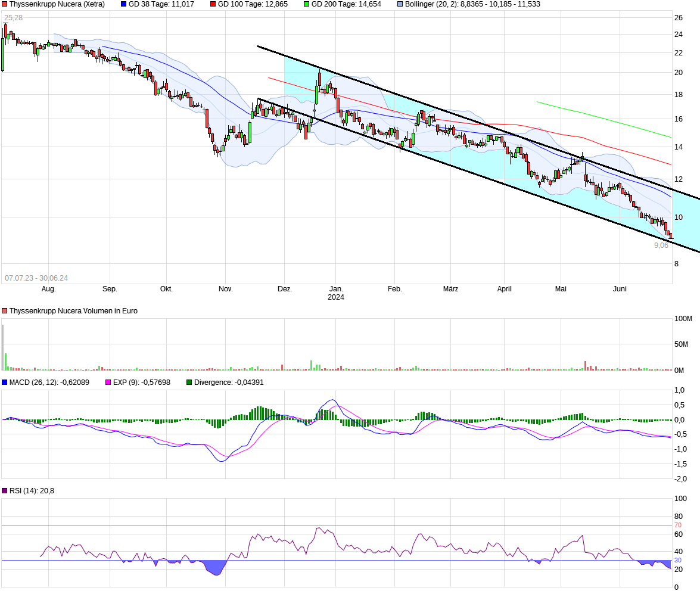Screen dimensions: 700x594
Task: Click the tall gray volume spike bar
Action: point(3,346)
